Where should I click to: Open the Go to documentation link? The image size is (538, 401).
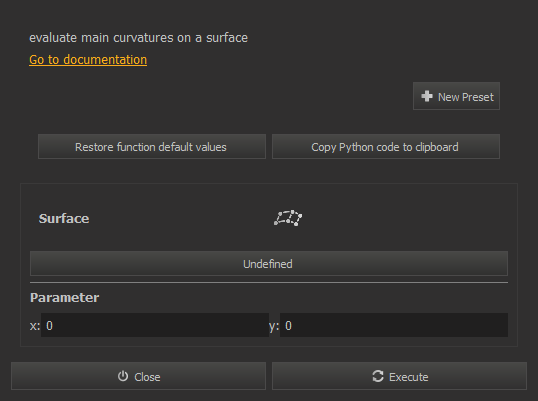click(x=88, y=60)
